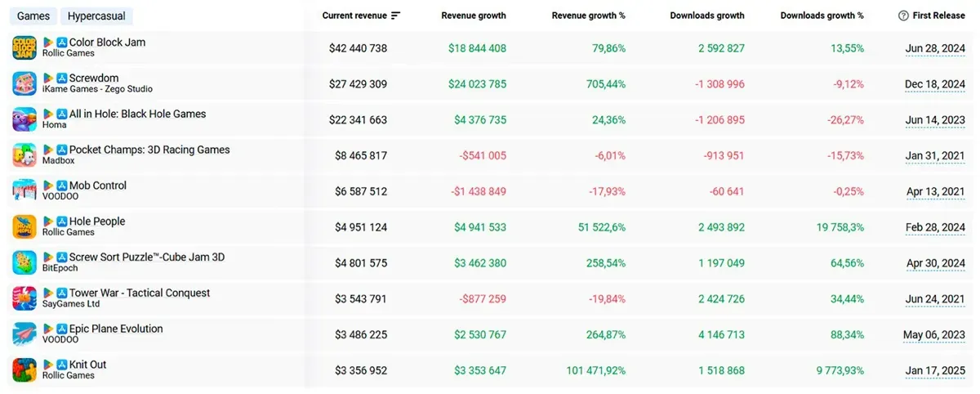Click the sort icon next to Current revenue
980x394 pixels.
[x=396, y=16]
